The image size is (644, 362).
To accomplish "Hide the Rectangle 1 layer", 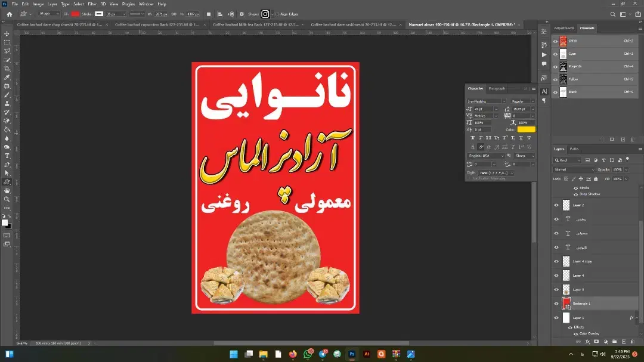I will pos(556,304).
